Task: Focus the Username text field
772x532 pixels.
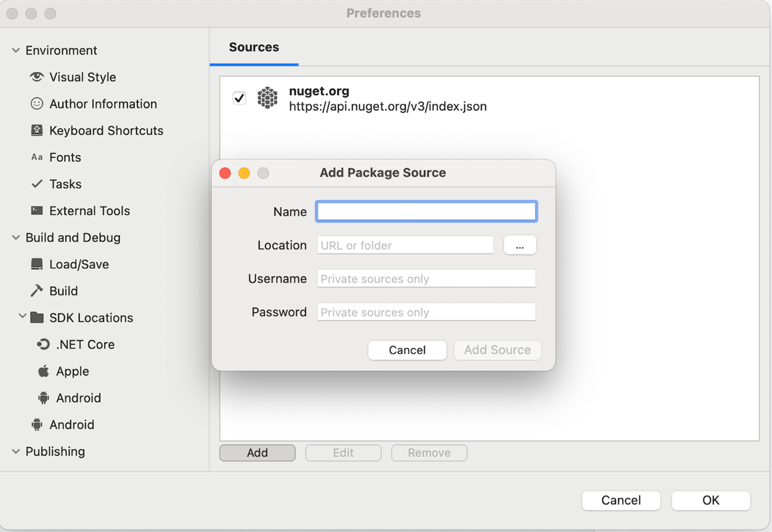Action: click(426, 279)
